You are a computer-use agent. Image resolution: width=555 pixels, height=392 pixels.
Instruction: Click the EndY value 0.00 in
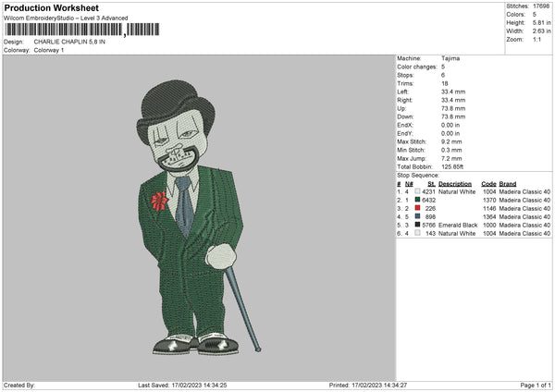450,134
